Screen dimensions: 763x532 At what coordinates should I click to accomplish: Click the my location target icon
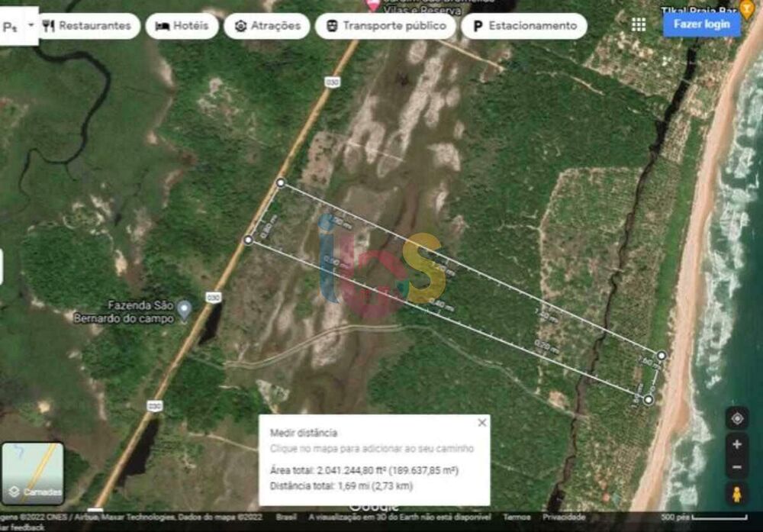(736, 418)
